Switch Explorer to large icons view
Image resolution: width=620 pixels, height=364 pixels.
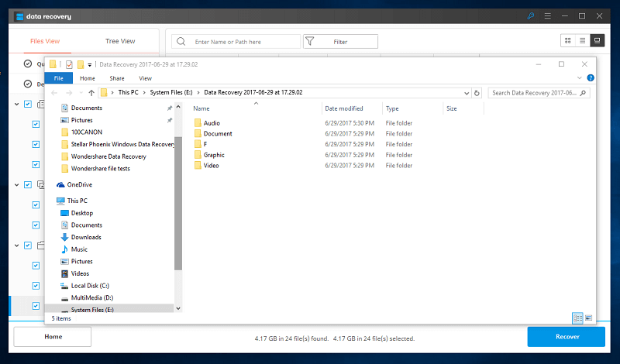tap(588, 318)
